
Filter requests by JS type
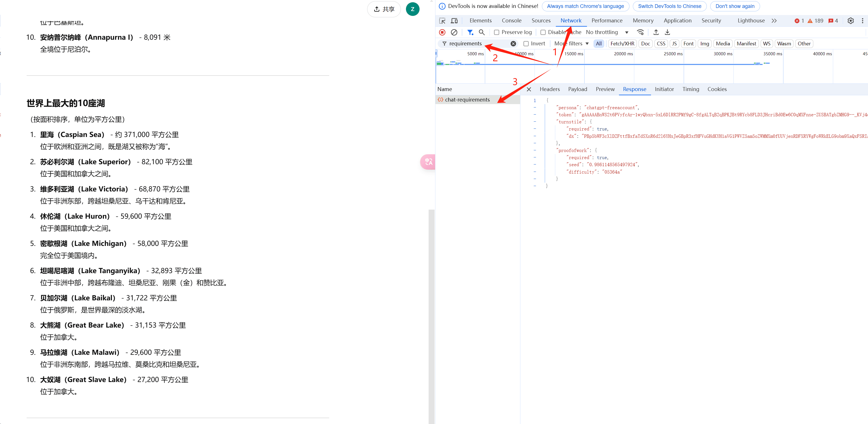pos(674,44)
